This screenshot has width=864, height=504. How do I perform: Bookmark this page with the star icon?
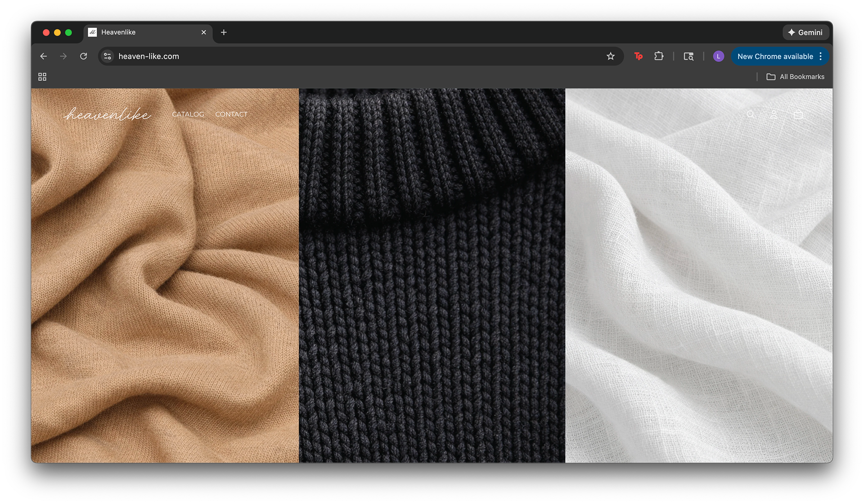click(x=610, y=56)
